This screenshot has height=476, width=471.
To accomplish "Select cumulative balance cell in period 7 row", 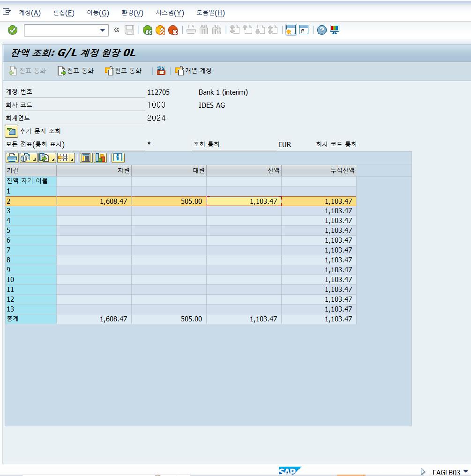I will tap(319, 250).
